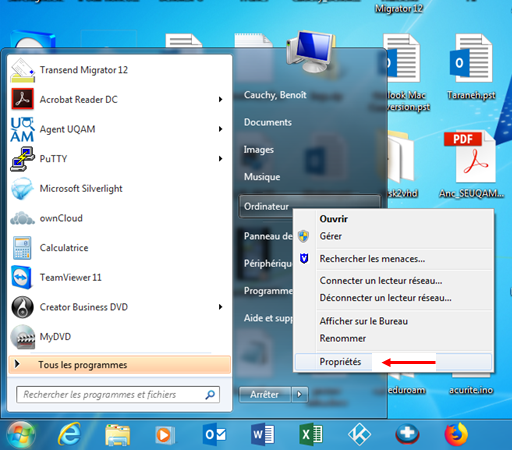Screen dimensions: 512x450
Task: Launch TeamViewer 11 icon
Action: [x=22, y=277]
